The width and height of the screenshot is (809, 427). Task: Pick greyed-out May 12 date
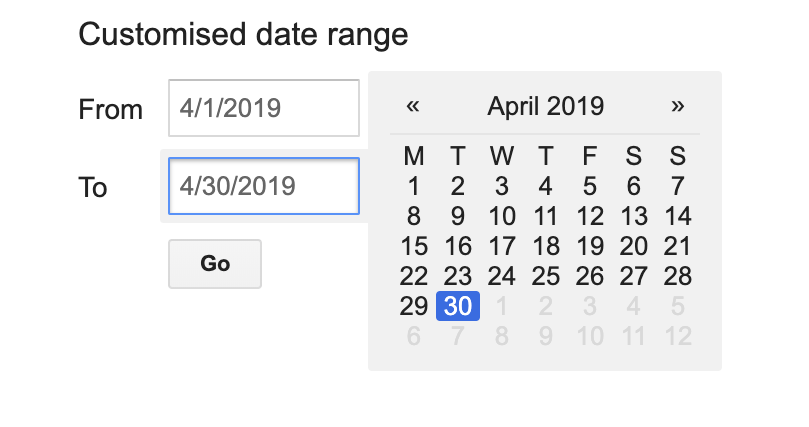pos(678,337)
